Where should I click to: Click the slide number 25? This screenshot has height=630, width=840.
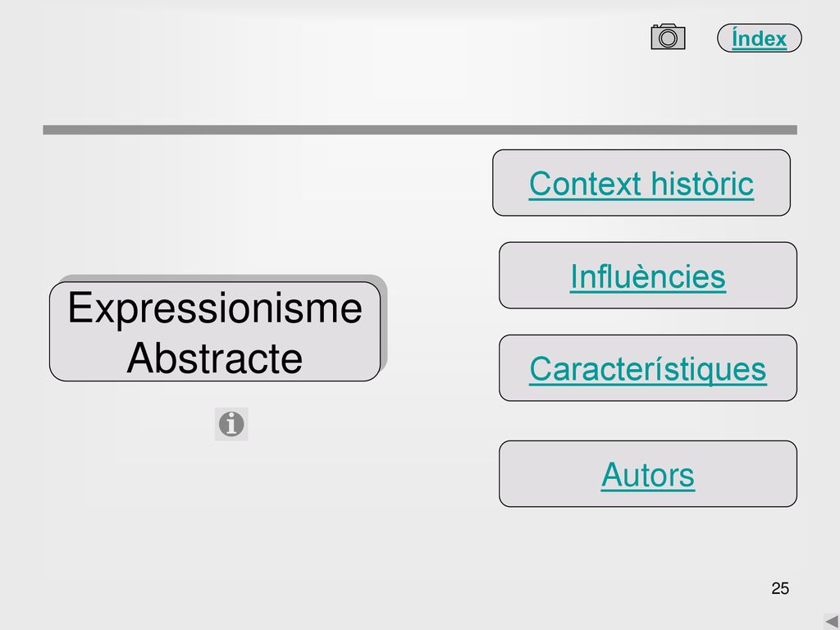click(x=780, y=588)
